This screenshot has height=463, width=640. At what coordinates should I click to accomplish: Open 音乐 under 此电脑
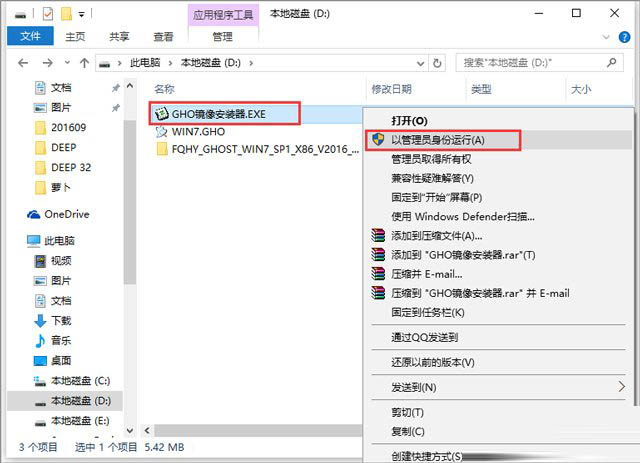tap(61, 341)
